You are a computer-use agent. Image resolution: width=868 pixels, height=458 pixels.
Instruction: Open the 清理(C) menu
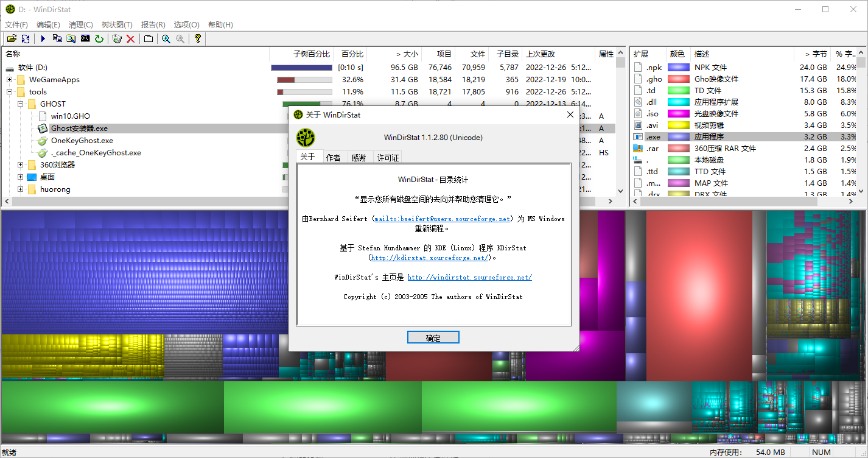(x=81, y=25)
